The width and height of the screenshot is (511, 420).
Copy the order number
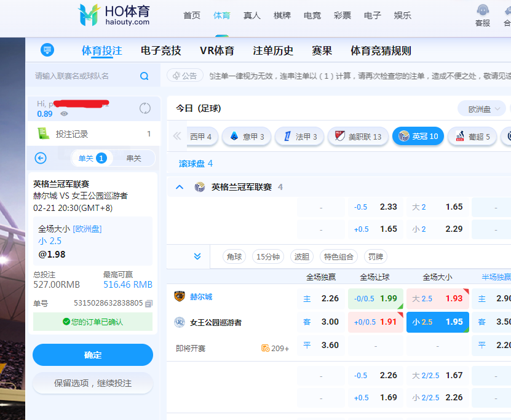149,303
